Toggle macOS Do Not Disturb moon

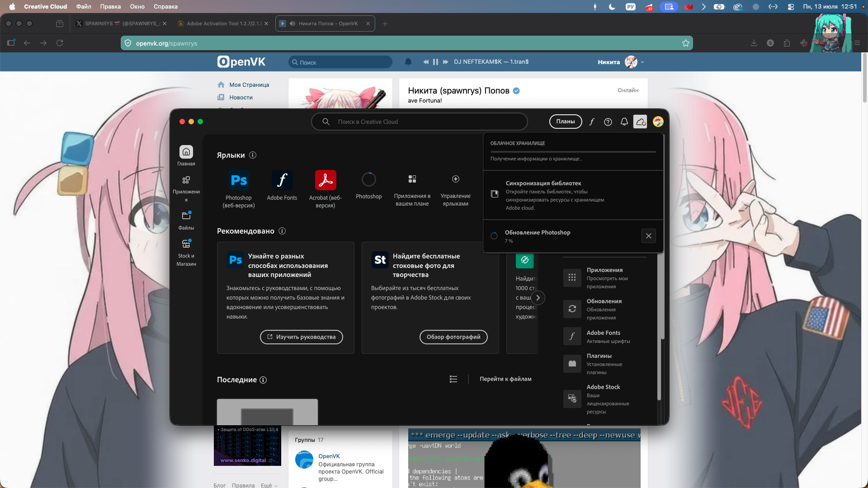[612, 6]
